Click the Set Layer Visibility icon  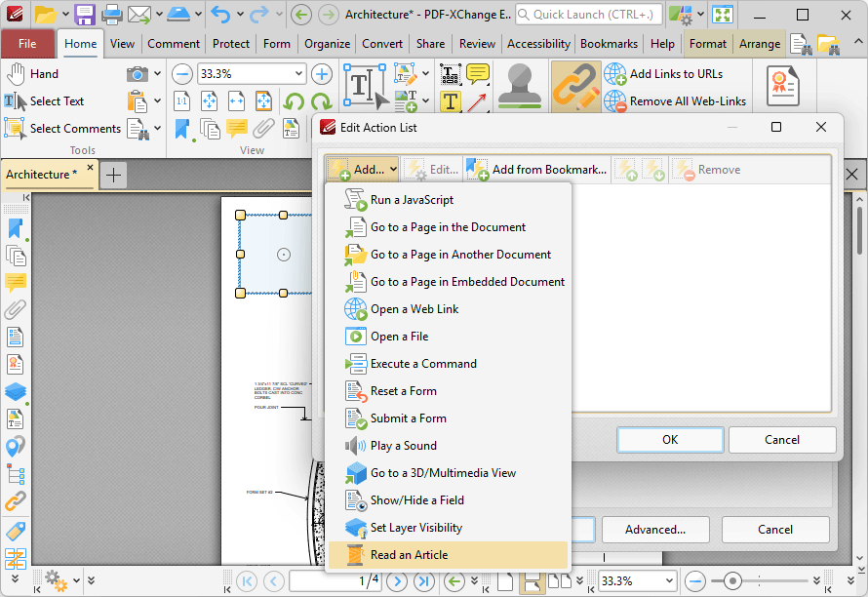[355, 528]
